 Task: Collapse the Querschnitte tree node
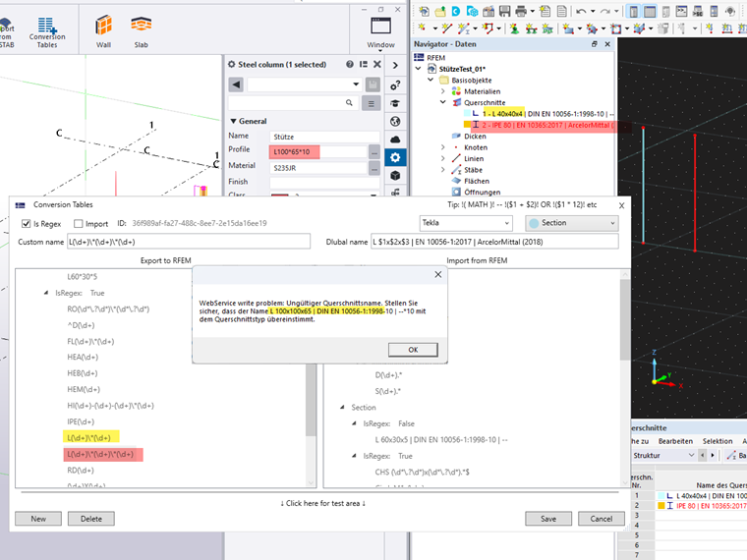click(442, 102)
